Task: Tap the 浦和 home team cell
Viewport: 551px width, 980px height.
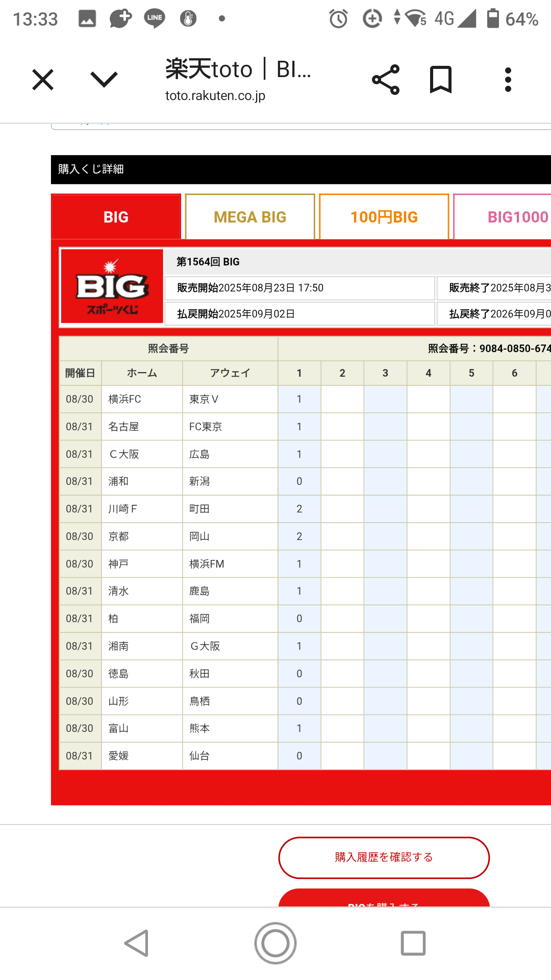Action: click(x=142, y=481)
